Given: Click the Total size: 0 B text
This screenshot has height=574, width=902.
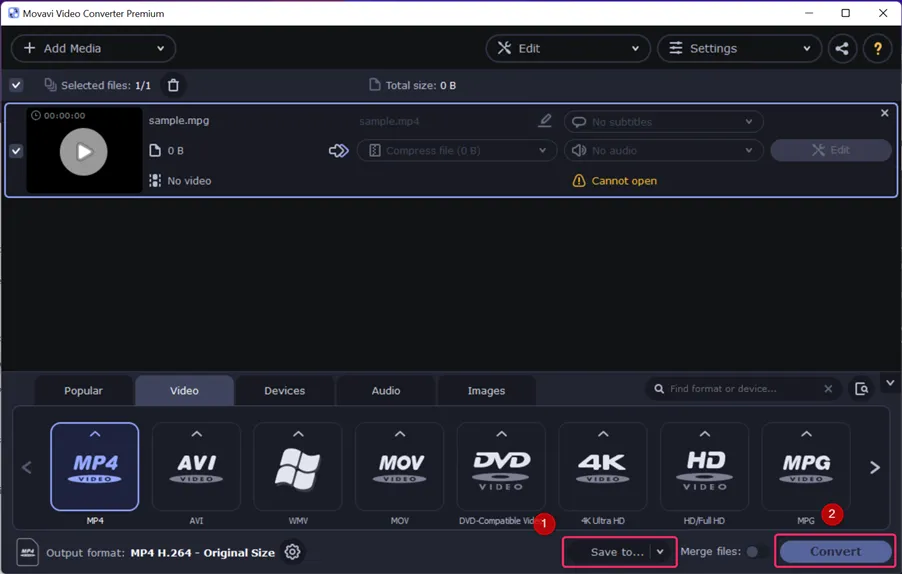Looking at the screenshot, I should (x=421, y=85).
